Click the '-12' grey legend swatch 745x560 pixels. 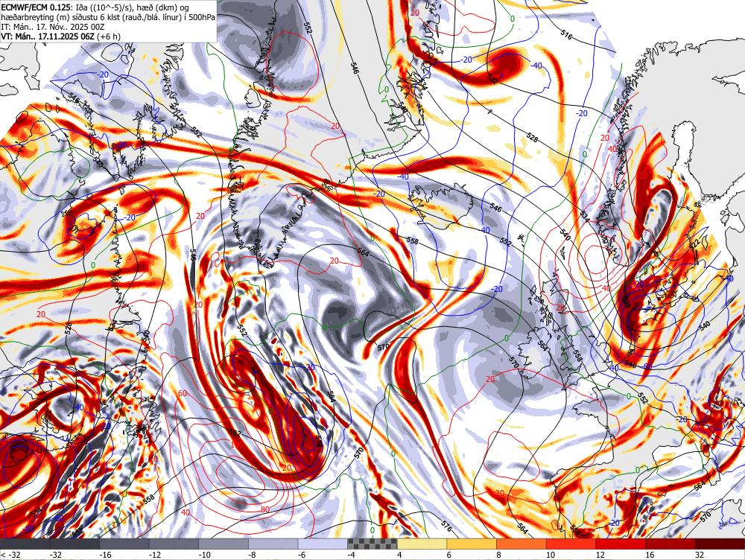click(x=174, y=544)
